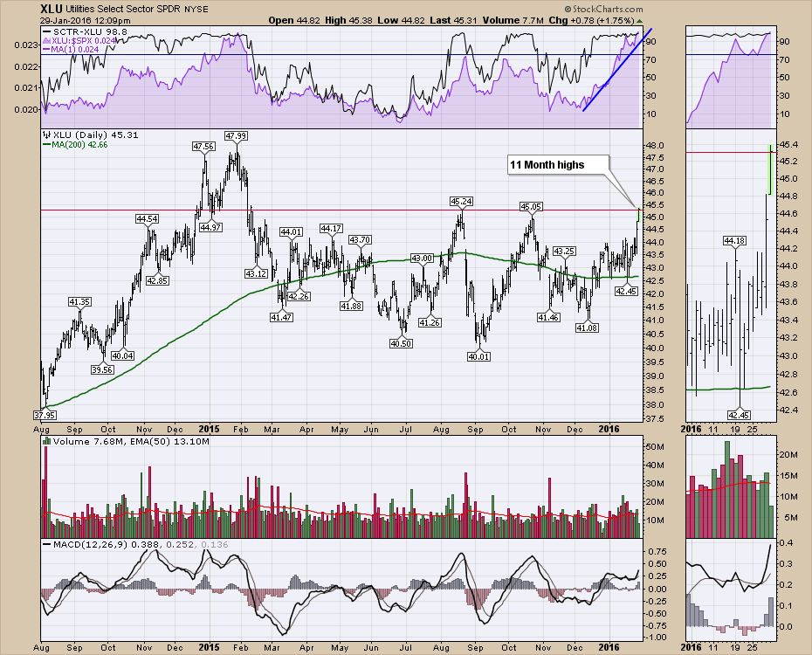This screenshot has height=655, width=812.
Task: Click the Aug 2014 label on price axis
Action: 41,430
